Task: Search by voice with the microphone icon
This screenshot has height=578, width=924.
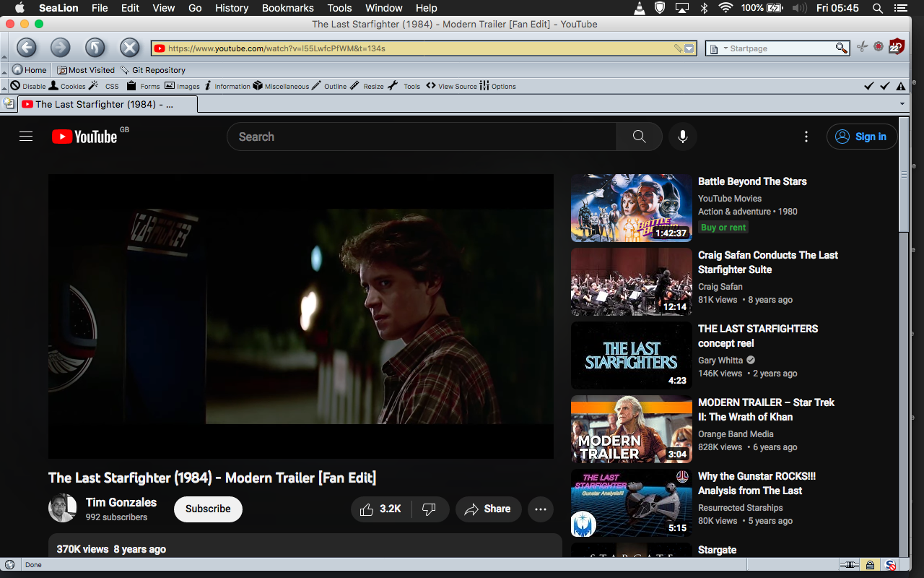Action: coord(683,137)
